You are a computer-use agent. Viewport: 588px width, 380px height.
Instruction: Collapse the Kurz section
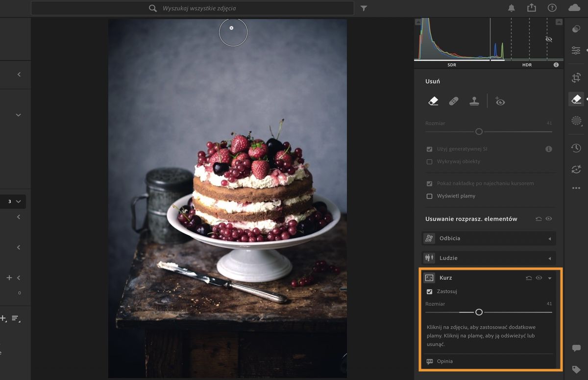click(x=550, y=278)
